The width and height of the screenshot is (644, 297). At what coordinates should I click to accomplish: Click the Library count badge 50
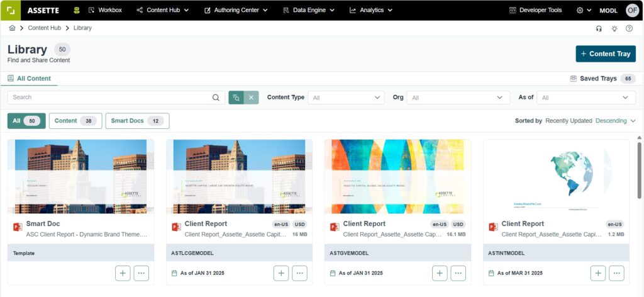pos(62,50)
